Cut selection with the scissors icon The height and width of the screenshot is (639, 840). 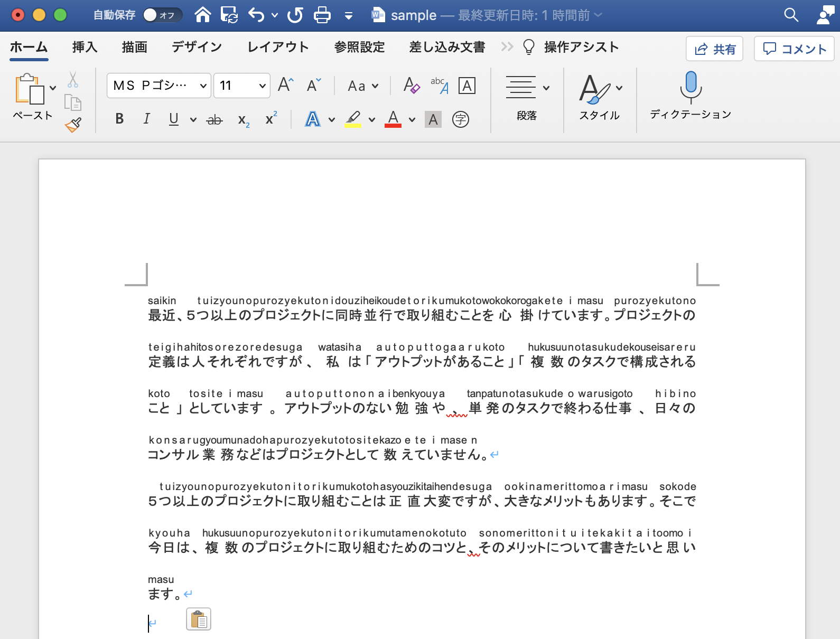pyautogui.click(x=73, y=80)
